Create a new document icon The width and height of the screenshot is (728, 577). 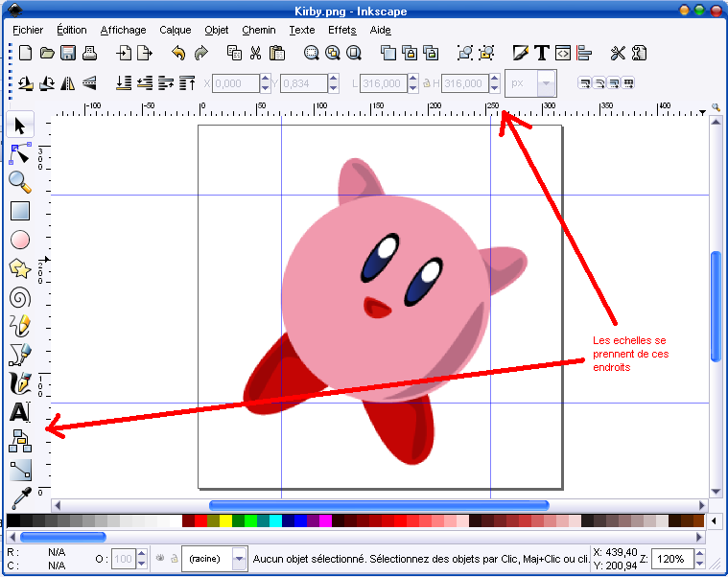pos(25,53)
